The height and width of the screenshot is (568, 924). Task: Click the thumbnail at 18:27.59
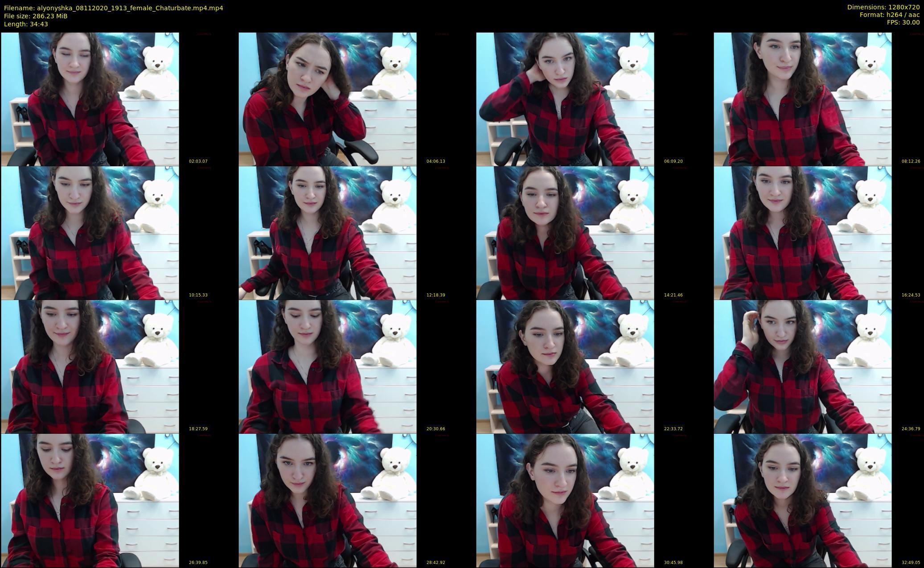coord(90,366)
